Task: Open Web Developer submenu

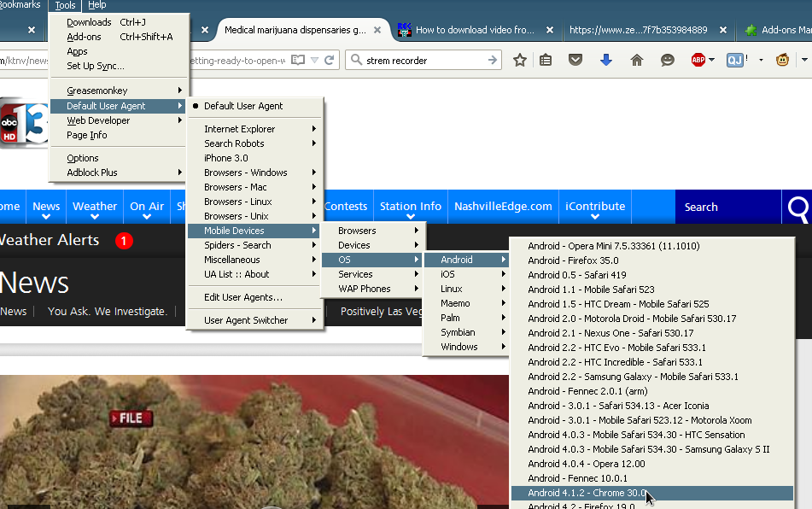Action: point(119,120)
